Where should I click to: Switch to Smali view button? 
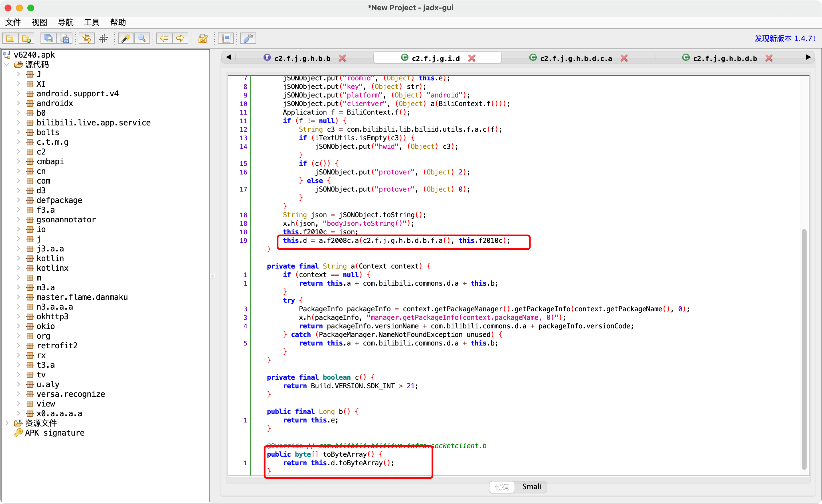[x=532, y=487]
